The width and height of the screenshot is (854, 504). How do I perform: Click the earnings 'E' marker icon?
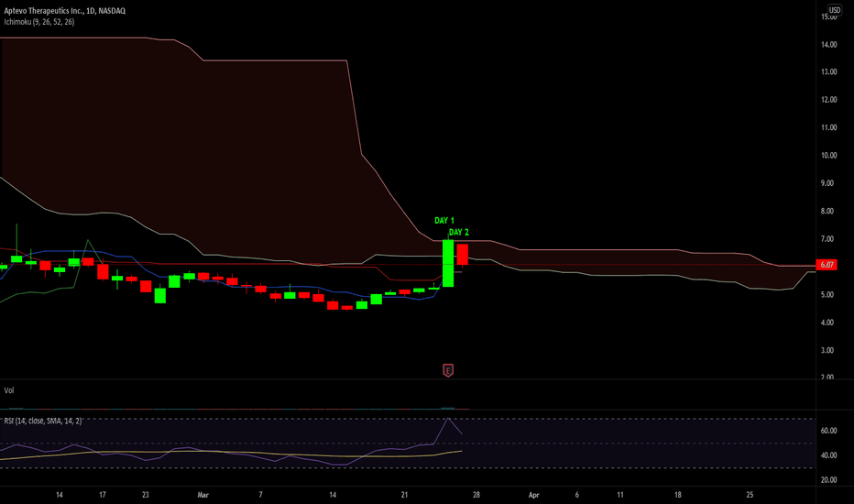point(448,370)
